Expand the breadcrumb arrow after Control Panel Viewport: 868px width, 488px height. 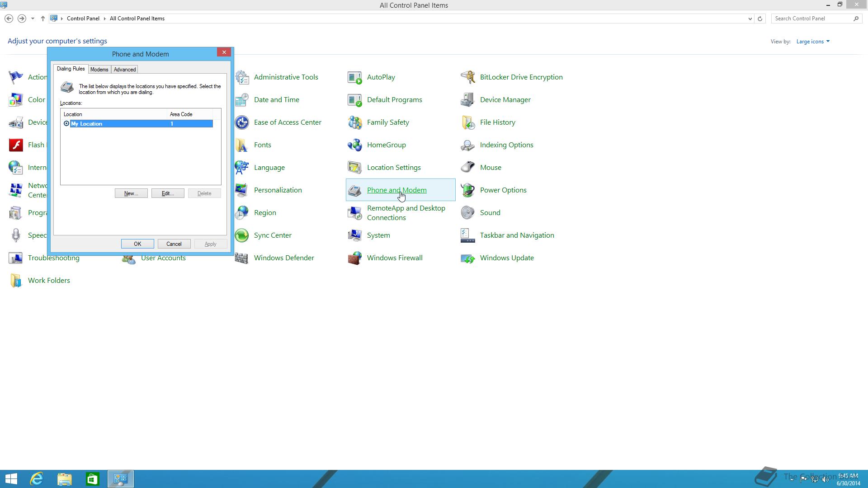pos(104,19)
